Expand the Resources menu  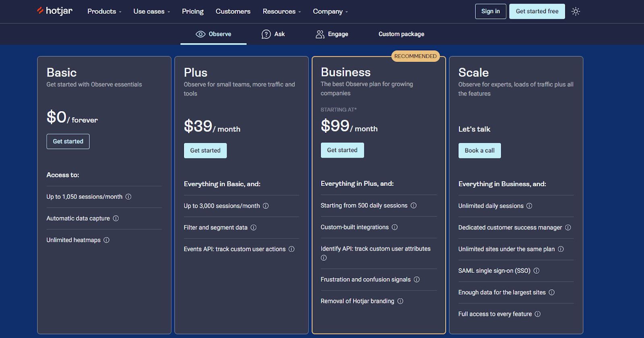coord(282,11)
